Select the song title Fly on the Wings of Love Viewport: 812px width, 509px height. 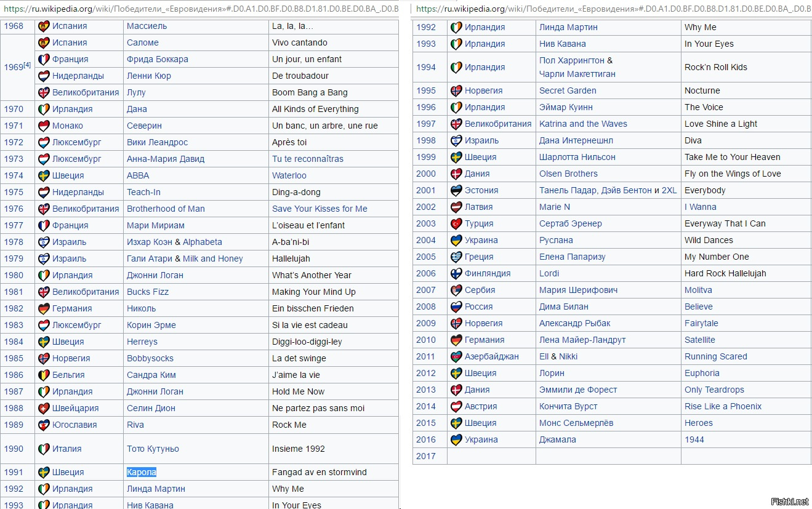tap(733, 174)
